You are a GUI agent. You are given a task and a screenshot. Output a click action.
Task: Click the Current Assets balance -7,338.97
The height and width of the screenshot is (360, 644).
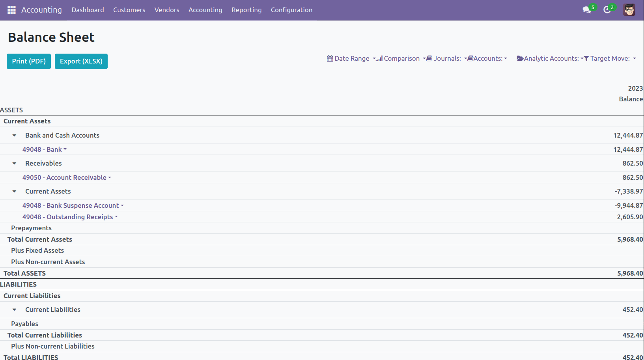pos(629,191)
